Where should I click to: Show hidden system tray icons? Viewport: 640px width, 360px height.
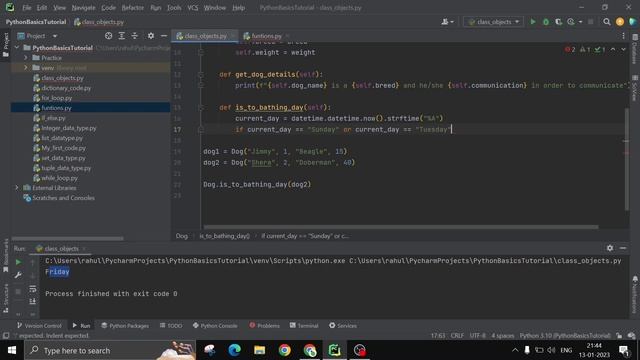pyautogui.click(x=515, y=350)
